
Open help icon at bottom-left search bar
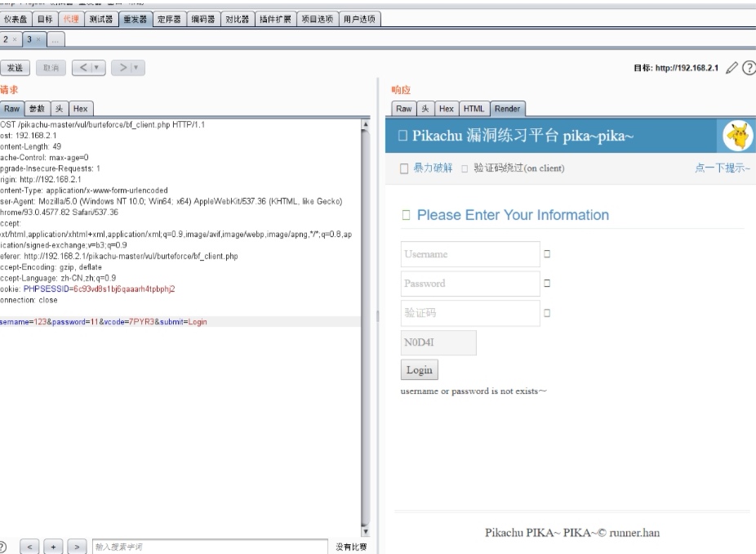click(2, 547)
